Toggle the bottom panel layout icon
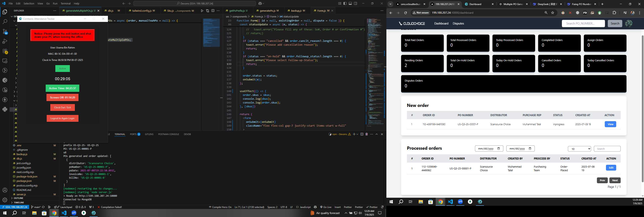The height and width of the screenshot is (217, 644). 350,3
